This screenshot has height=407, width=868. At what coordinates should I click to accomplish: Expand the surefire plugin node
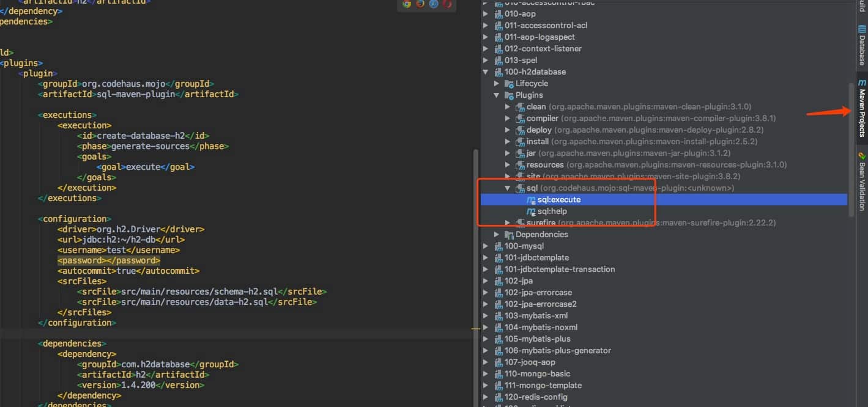click(x=508, y=223)
